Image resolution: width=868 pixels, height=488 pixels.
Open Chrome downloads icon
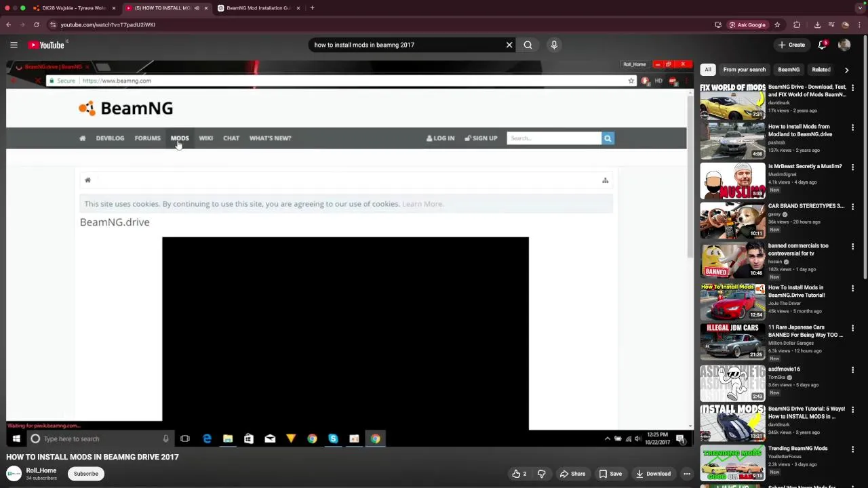817,24
